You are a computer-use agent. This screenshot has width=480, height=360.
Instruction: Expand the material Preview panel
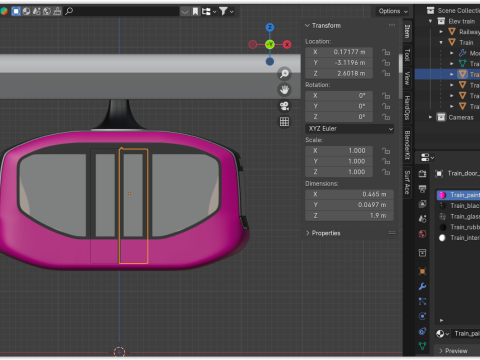(x=454, y=351)
